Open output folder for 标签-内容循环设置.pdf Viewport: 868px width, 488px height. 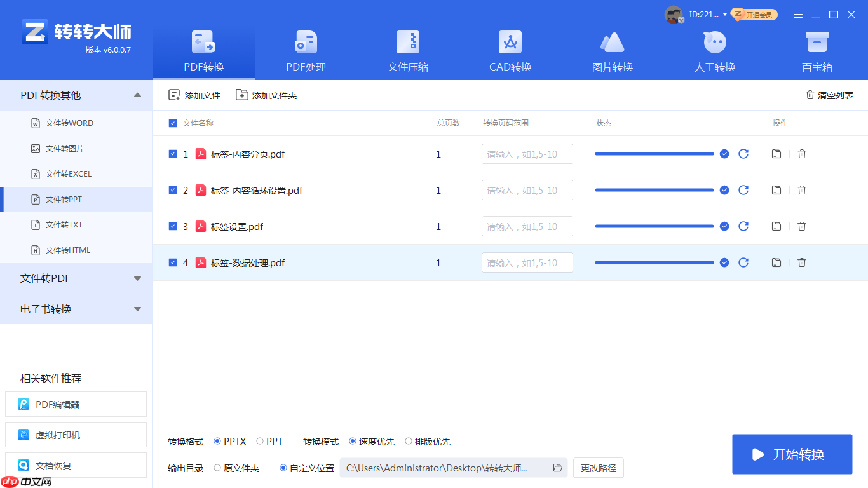click(x=776, y=190)
